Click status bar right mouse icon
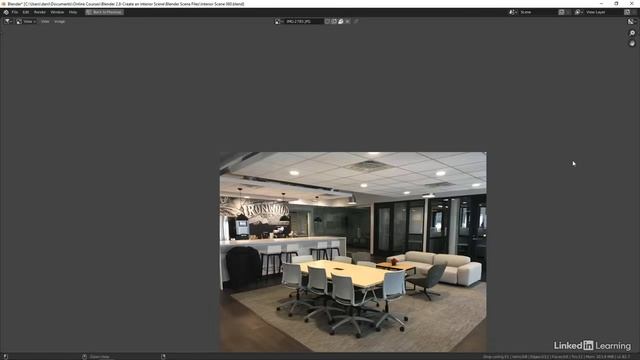640x360 pixels. [x=163, y=357]
